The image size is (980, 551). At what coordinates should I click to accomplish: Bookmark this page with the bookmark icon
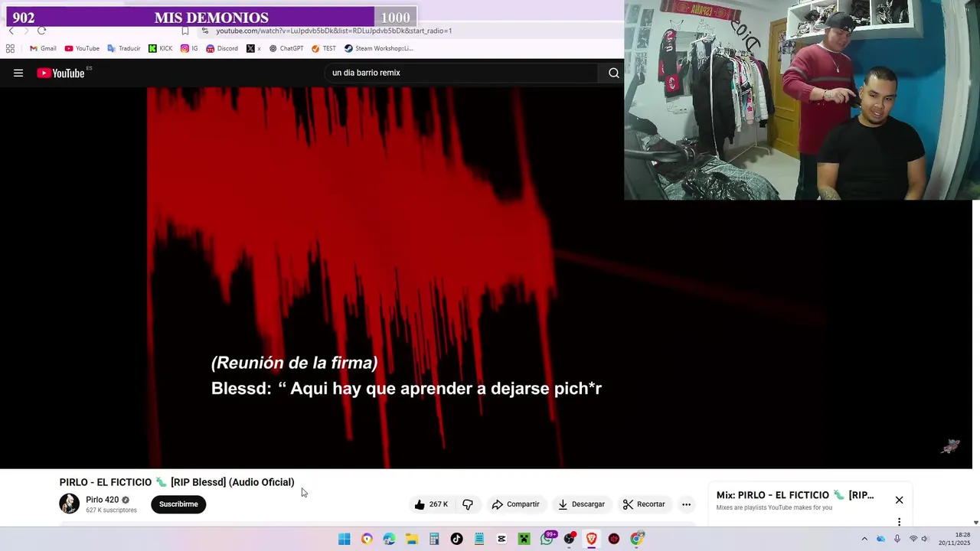coord(185,31)
